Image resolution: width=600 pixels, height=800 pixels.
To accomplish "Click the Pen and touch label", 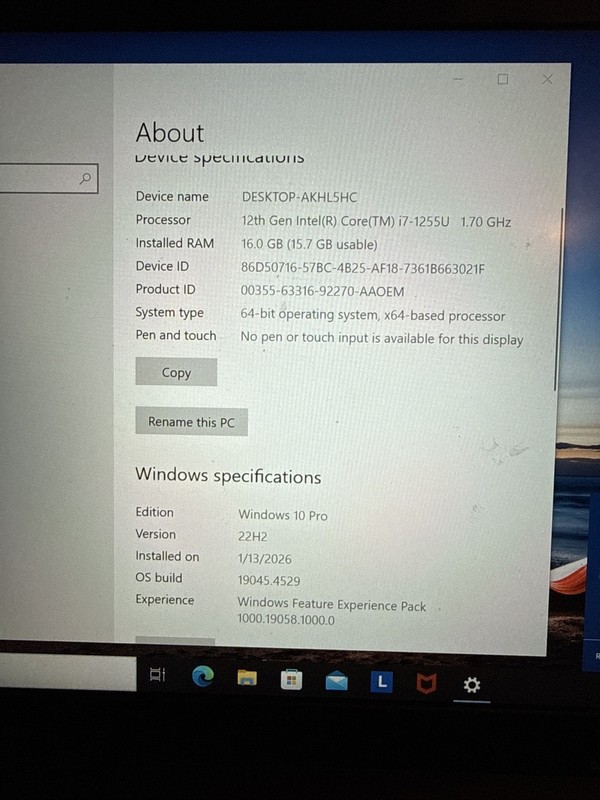I will point(176,335).
